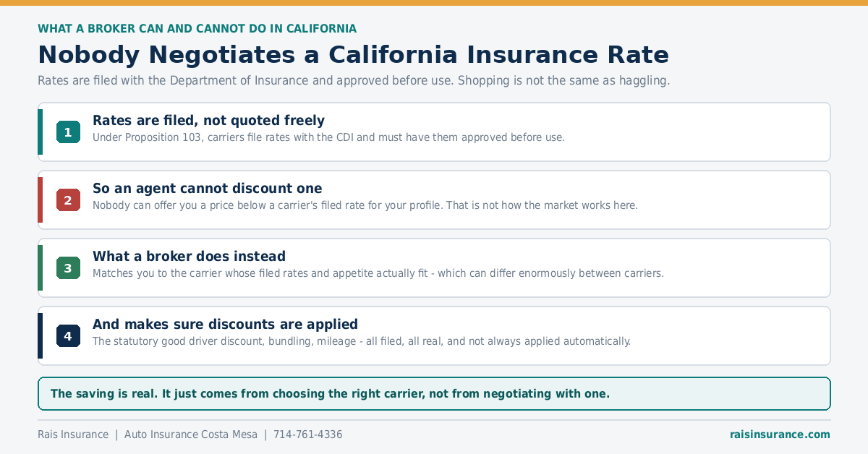Screen dimensions: 868x454
Task: Click the subtitle about Department of Insurance
Action: point(354,80)
